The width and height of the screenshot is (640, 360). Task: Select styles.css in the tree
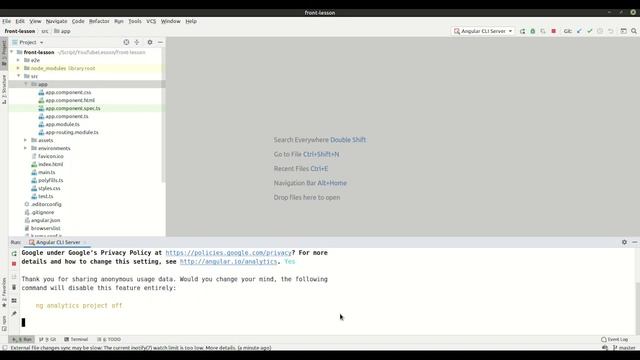coord(49,188)
